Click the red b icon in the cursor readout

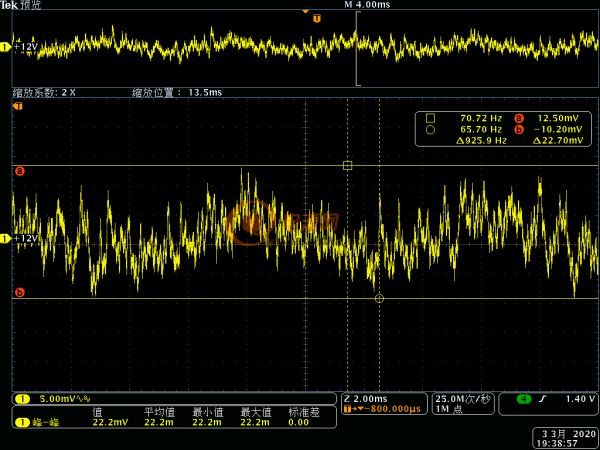(x=519, y=130)
